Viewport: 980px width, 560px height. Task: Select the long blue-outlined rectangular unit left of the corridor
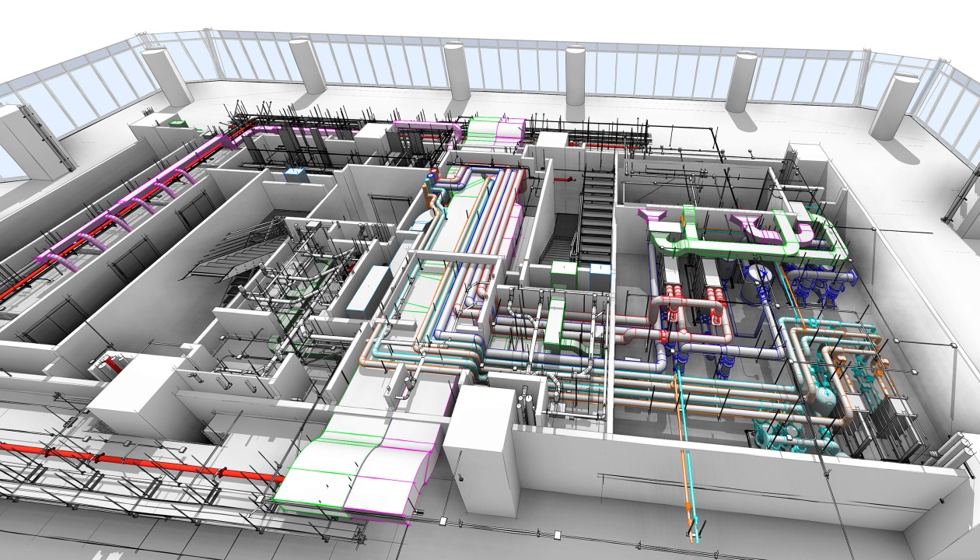coord(369,289)
